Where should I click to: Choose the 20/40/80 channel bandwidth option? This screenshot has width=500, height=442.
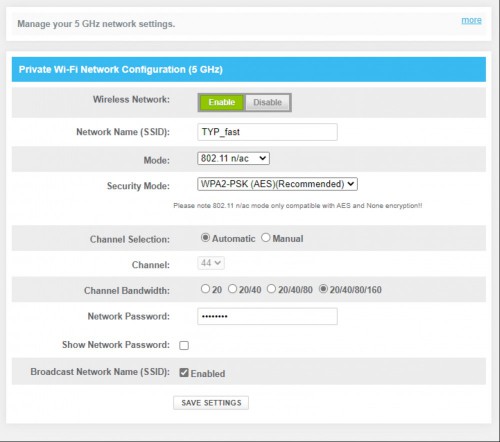tap(271, 289)
